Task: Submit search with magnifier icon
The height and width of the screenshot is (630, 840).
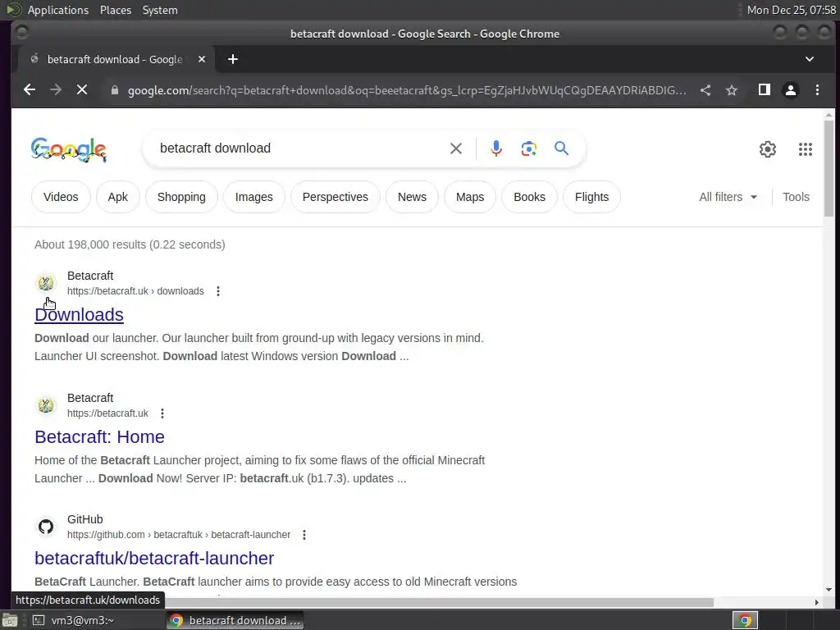Action: (561, 148)
